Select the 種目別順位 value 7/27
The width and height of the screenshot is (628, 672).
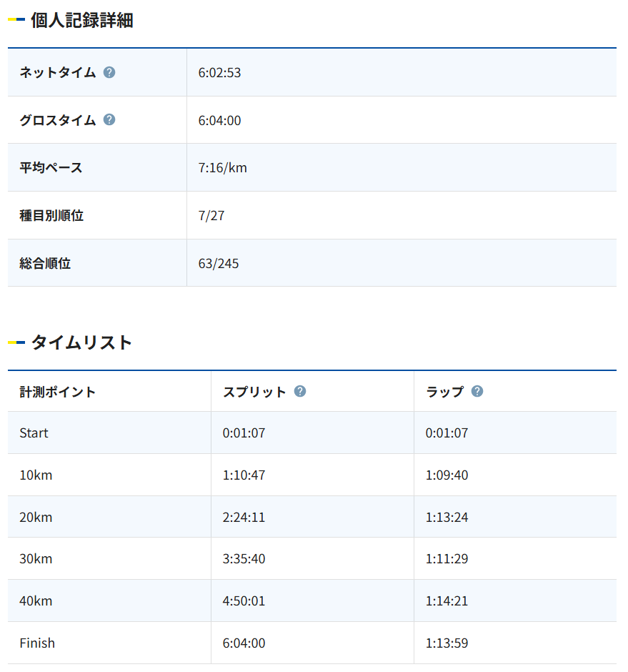click(211, 215)
